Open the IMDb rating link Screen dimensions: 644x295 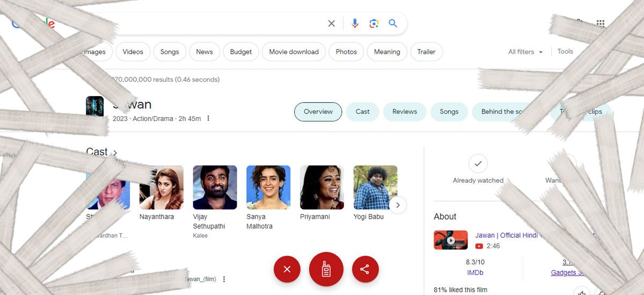(475, 273)
